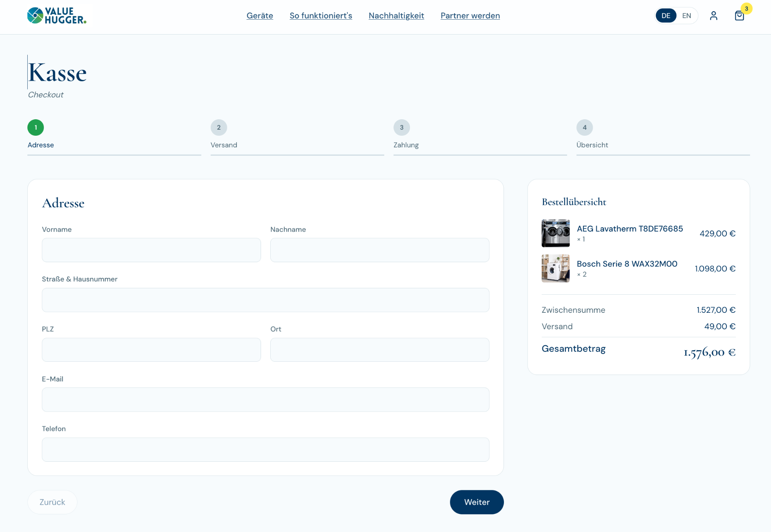
Task: Click into the Ort field
Action: point(380,350)
